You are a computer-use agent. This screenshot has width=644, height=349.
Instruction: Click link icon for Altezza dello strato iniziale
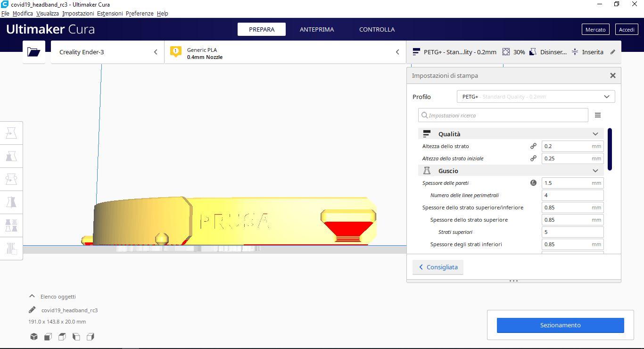(x=533, y=158)
